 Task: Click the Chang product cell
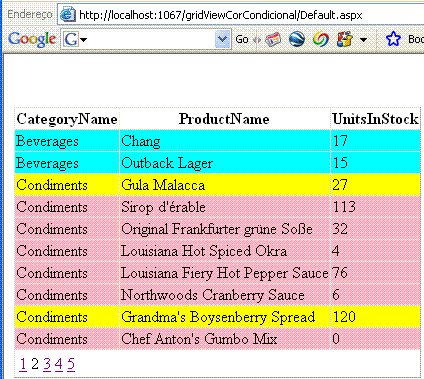point(225,141)
